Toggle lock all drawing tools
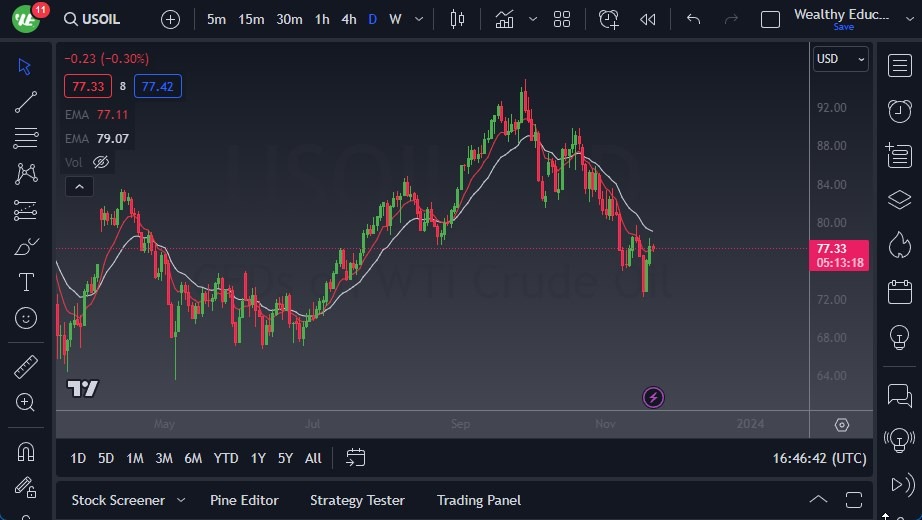 (x=26, y=487)
